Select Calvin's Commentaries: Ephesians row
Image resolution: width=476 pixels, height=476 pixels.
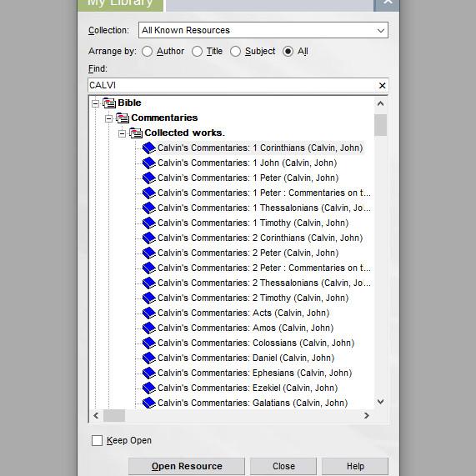click(255, 373)
